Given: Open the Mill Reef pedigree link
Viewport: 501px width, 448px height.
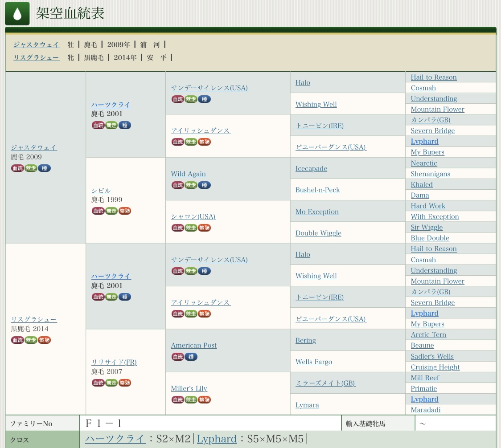Looking at the screenshot, I should [x=425, y=378].
